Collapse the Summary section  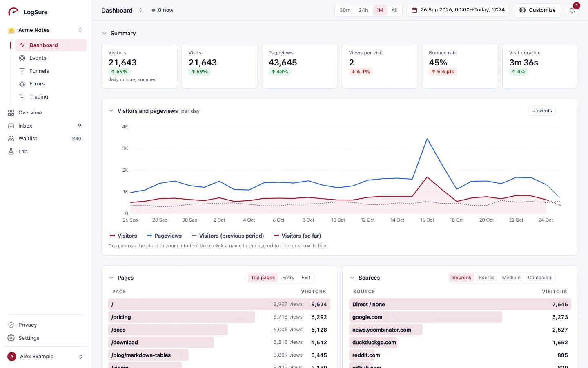(105, 34)
